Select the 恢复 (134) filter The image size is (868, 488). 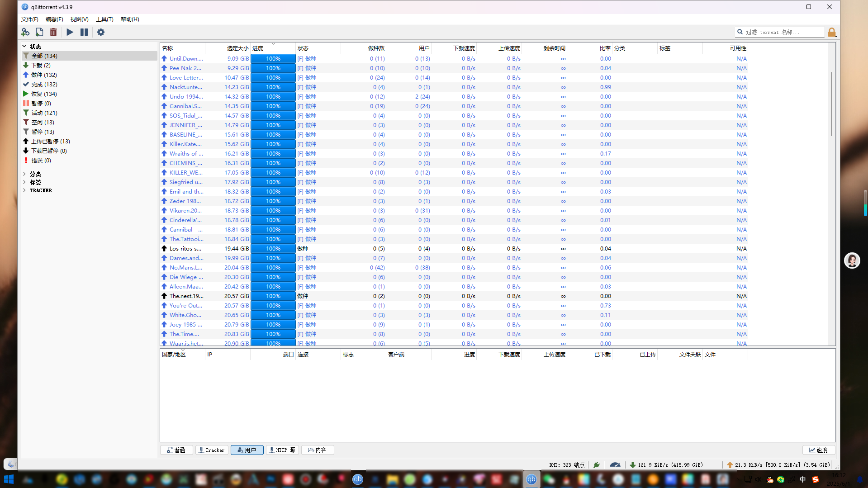coord(90,94)
